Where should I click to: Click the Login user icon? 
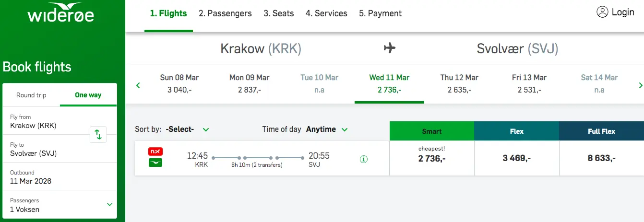coord(602,12)
